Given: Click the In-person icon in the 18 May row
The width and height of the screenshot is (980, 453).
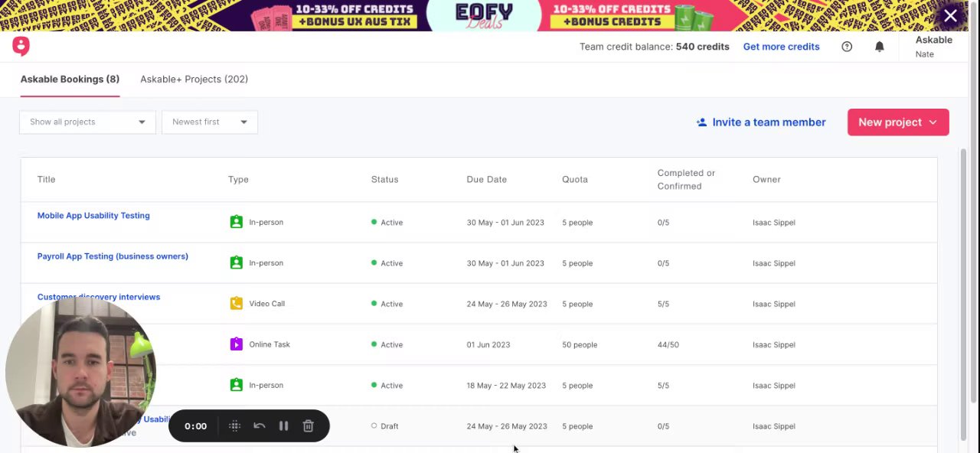Looking at the screenshot, I should [236, 385].
